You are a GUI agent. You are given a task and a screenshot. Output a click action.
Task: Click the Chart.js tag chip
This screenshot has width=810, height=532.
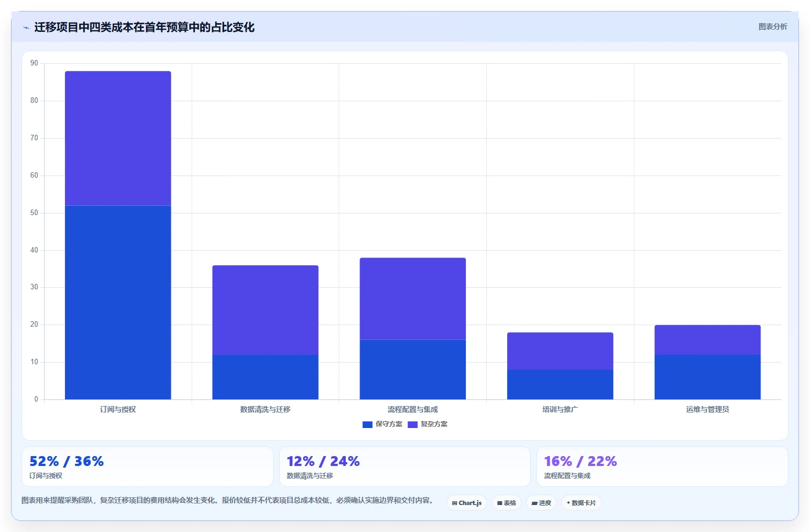[x=467, y=503]
